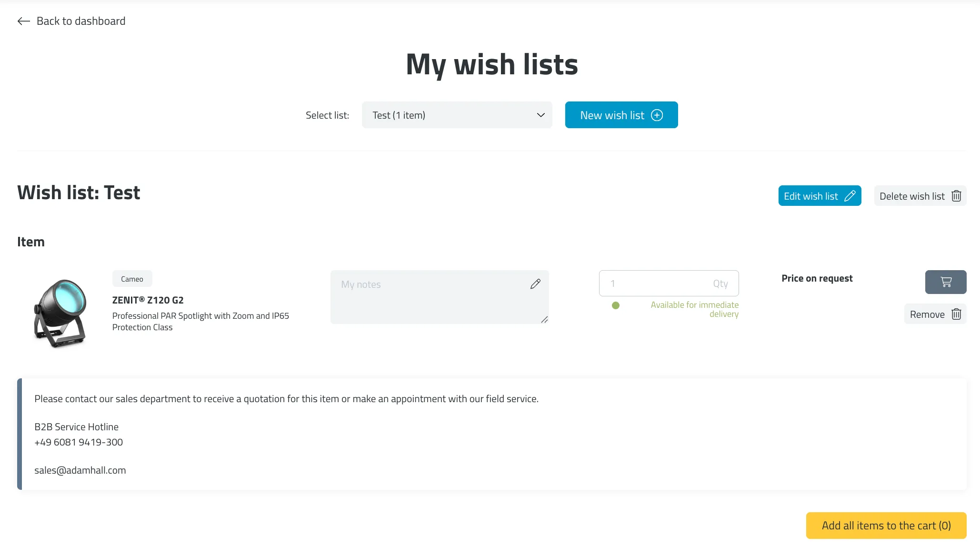The image size is (980, 547).
Task: Click the ZENIT® Z120 G2 product title
Action: 148,300
